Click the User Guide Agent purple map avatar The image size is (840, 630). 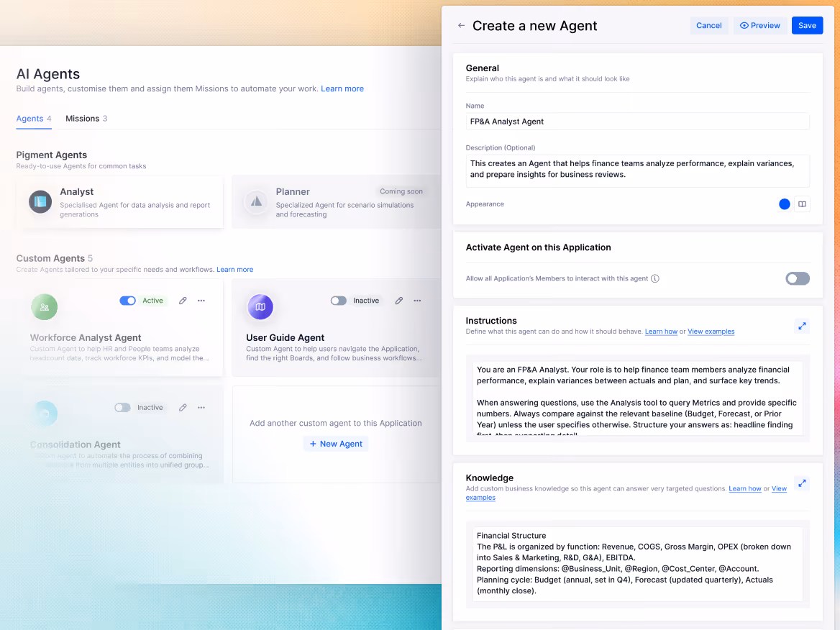click(x=260, y=307)
